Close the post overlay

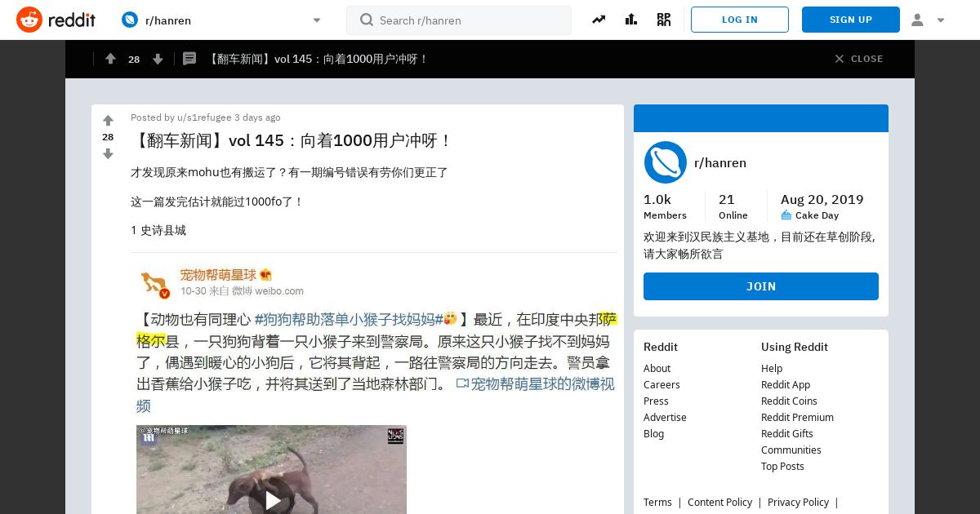(x=858, y=59)
